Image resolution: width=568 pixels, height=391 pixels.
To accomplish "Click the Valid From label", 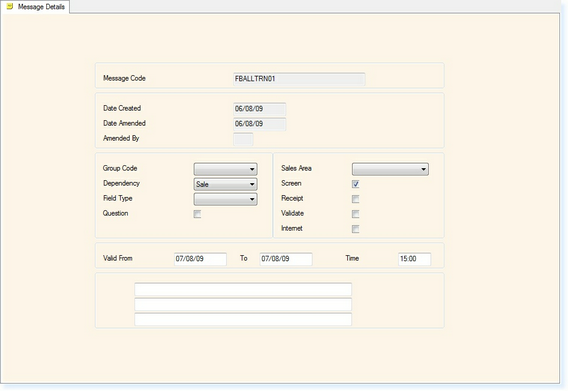I will coord(118,258).
